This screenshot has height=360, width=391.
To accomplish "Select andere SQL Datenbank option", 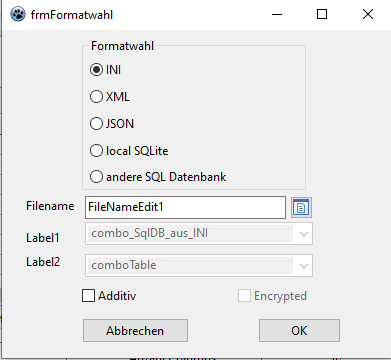I will (x=96, y=177).
